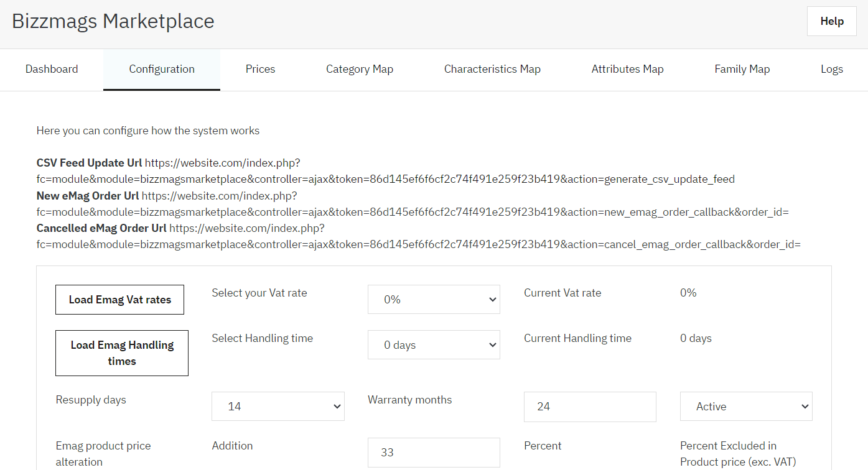Screen dimensions: 868x470
Task: Click the Percent label
Action: tap(543, 446)
